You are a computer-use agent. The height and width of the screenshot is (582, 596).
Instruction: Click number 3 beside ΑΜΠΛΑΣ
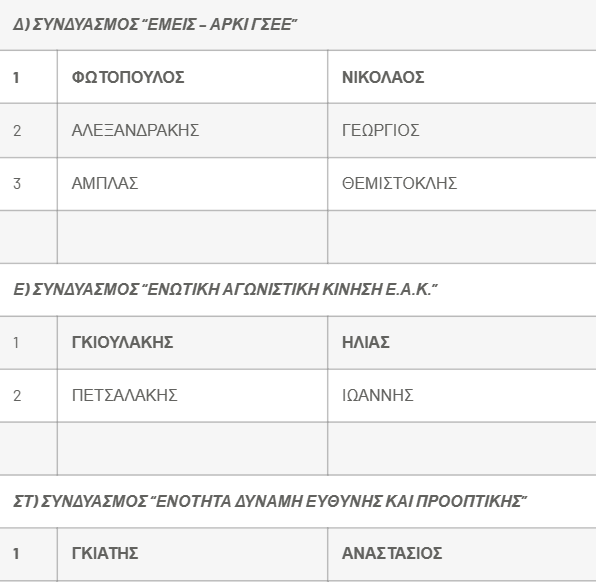17,184
